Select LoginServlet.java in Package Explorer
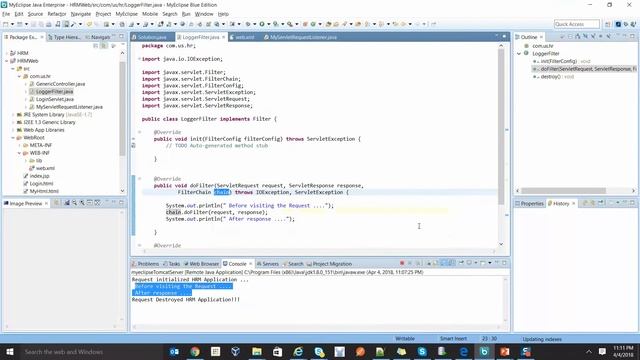This screenshot has width=640, height=360. pos(54,99)
